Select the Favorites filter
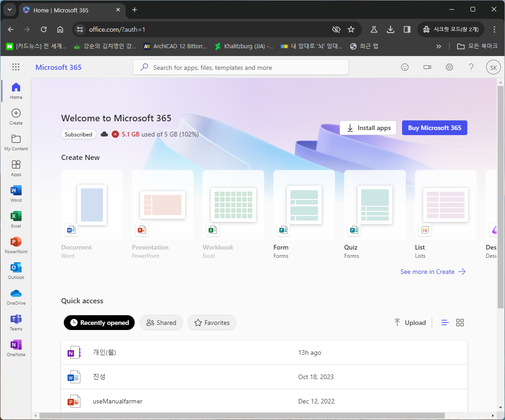 pyautogui.click(x=211, y=323)
